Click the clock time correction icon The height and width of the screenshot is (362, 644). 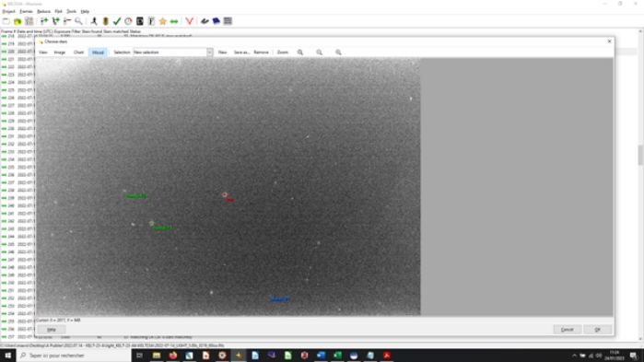(x=128, y=21)
